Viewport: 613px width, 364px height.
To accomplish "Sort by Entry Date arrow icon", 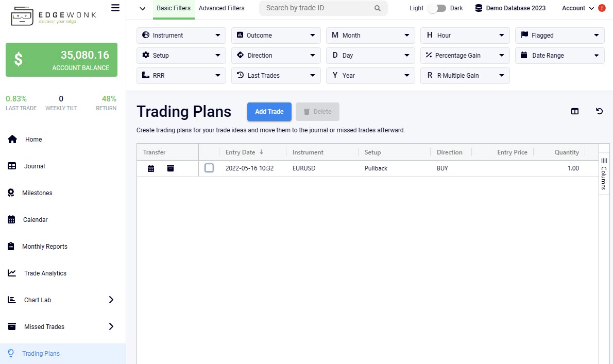I will (x=262, y=152).
